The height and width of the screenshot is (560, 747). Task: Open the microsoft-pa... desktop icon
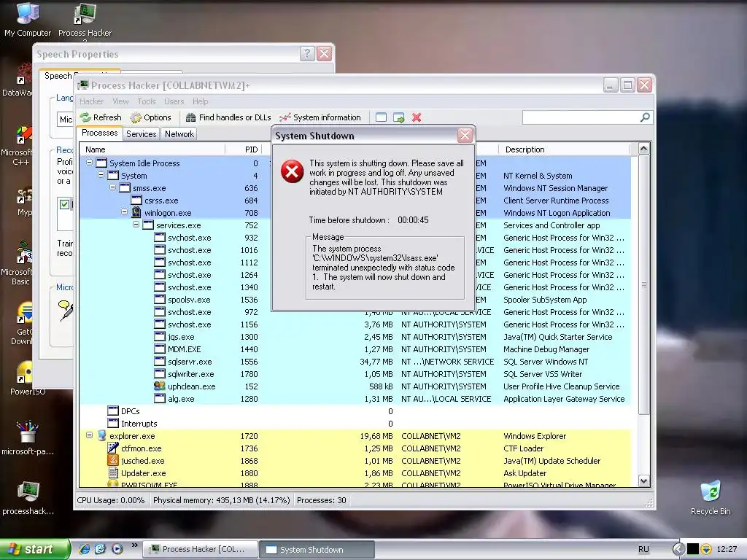tap(27, 437)
